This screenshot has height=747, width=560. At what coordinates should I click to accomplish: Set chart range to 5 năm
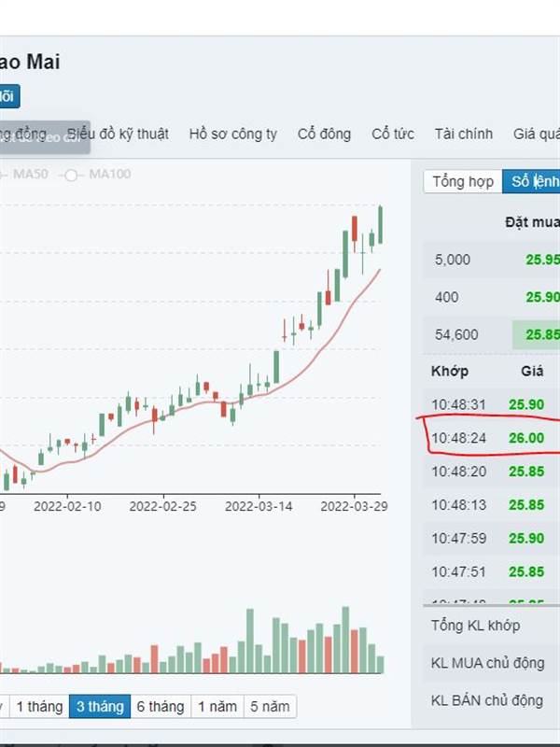point(270,706)
